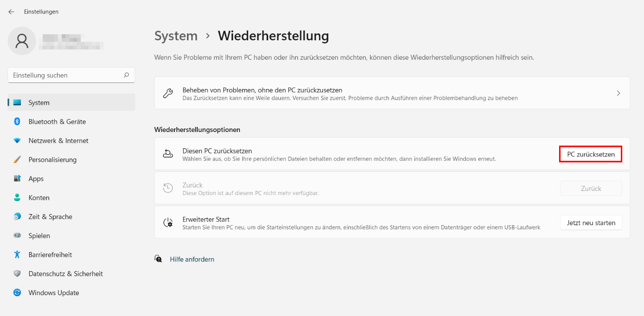
Task: Click the user profile avatar
Action: point(22,41)
